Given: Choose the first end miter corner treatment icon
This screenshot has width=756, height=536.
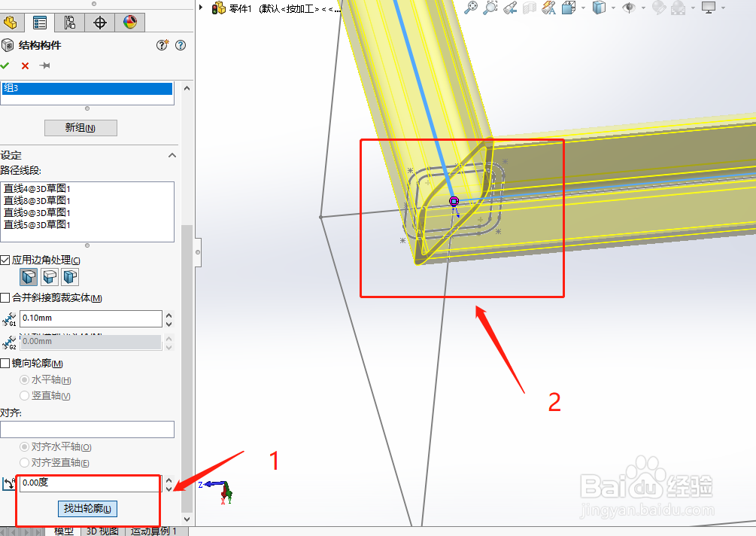Looking at the screenshot, I should click(29, 277).
